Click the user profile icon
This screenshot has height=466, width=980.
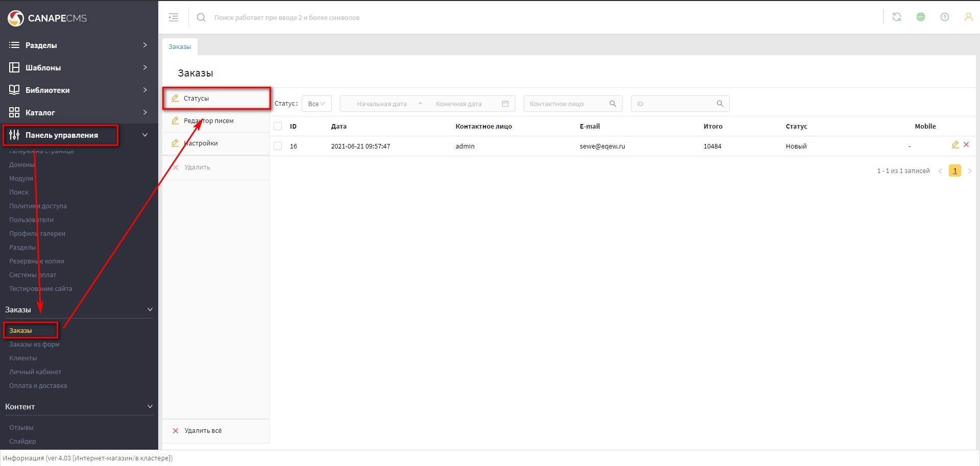click(968, 17)
